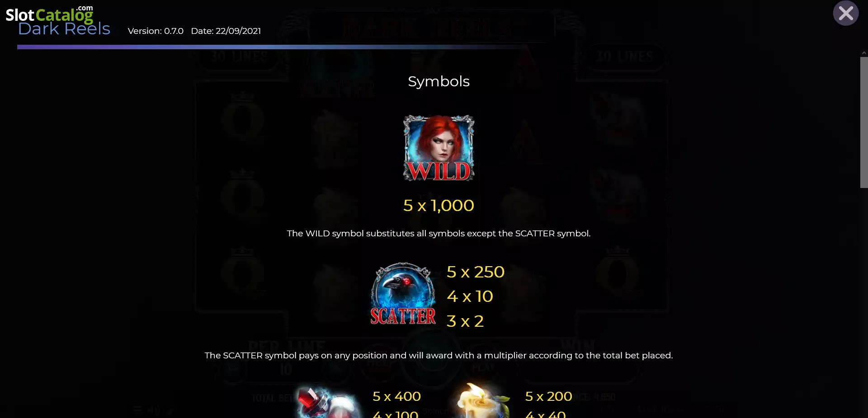Click the scrollbar up arrow
Viewport: 868px width, 418px height.
click(x=864, y=53)
